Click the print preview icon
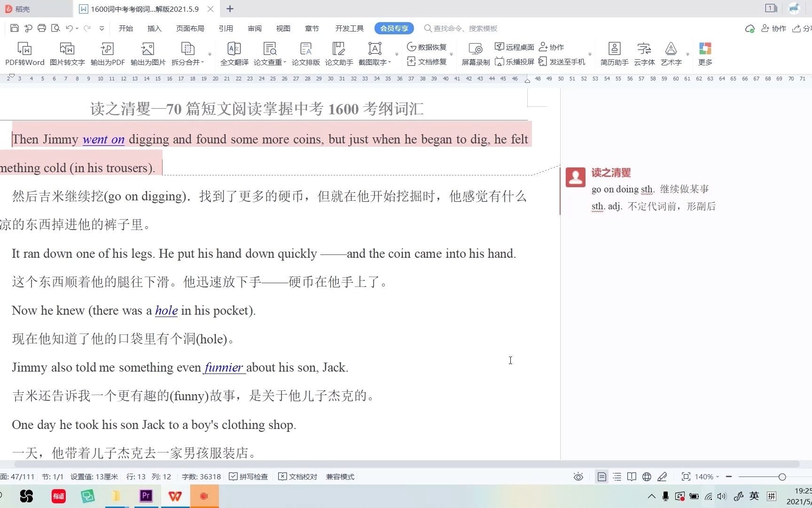Image resolution: width=812 pixels, height=508 pixels. coord(55,28)
